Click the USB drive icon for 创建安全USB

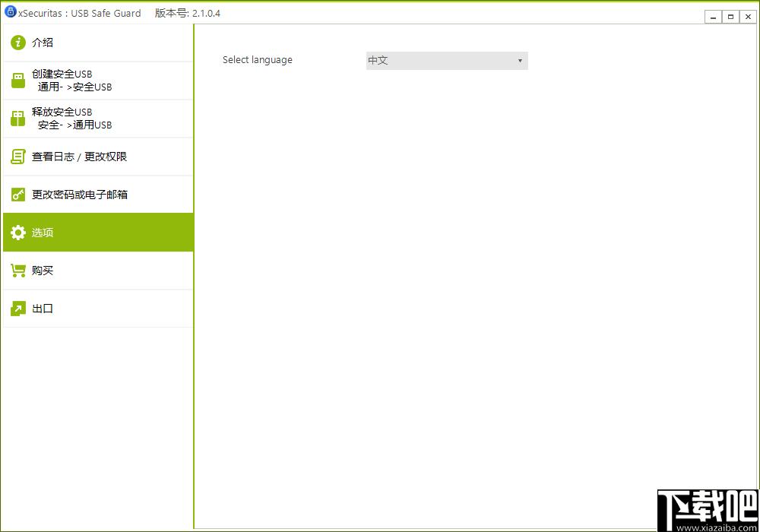(x=18, y=81)
